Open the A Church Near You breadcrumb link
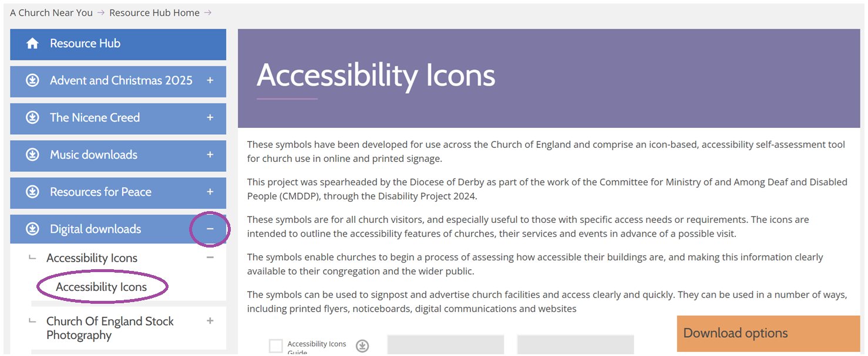The width and height of the screenshot is (868, 356). click(51, 12)
